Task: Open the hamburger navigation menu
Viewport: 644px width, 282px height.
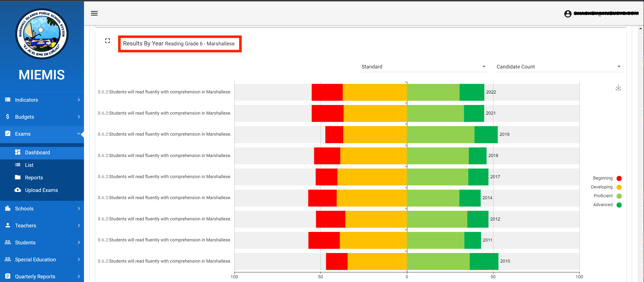Action: 94,13
